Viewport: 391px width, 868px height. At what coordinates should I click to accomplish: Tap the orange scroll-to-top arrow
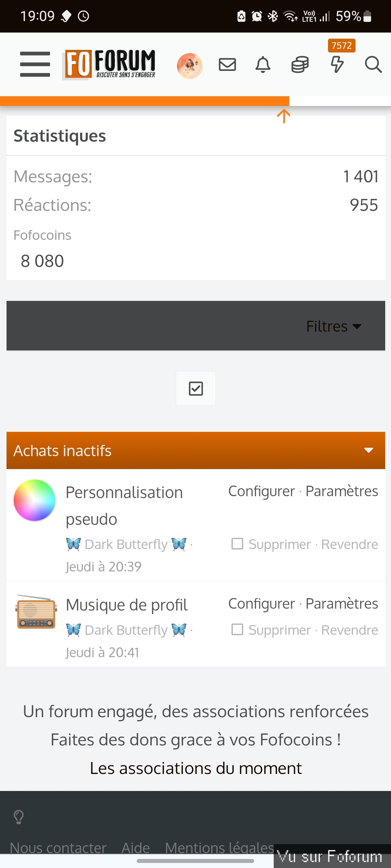pyautogui.click(x=284, y=116)
